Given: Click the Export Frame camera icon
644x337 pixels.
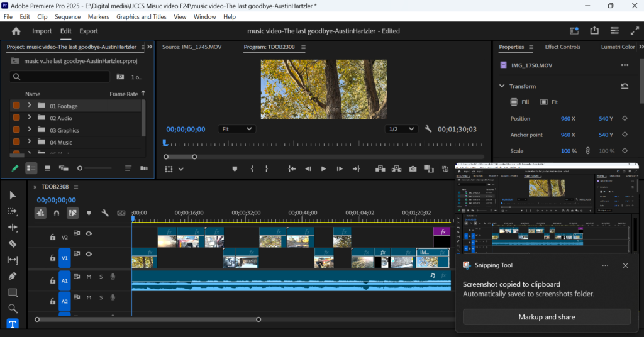Looking at the screenshot, I should click(413, 168).
